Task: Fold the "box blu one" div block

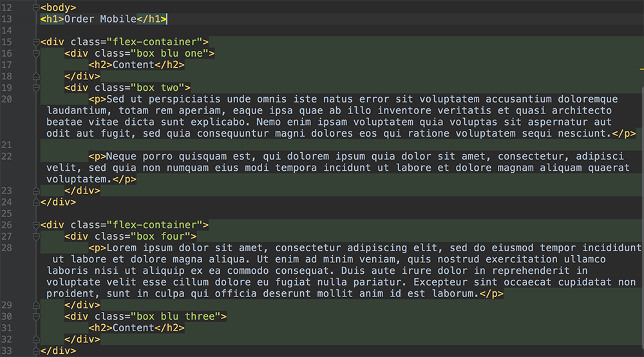Action: click(36, 53)
